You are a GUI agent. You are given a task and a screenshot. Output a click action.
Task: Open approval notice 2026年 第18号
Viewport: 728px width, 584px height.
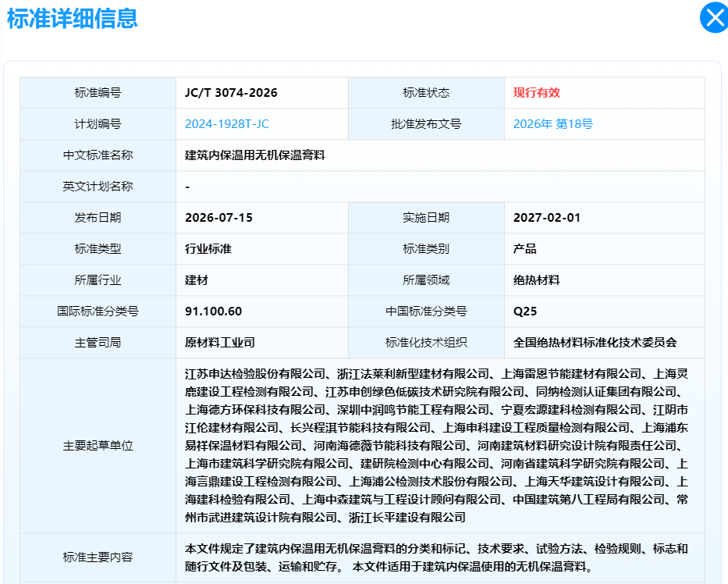click(x=552, y=124)
